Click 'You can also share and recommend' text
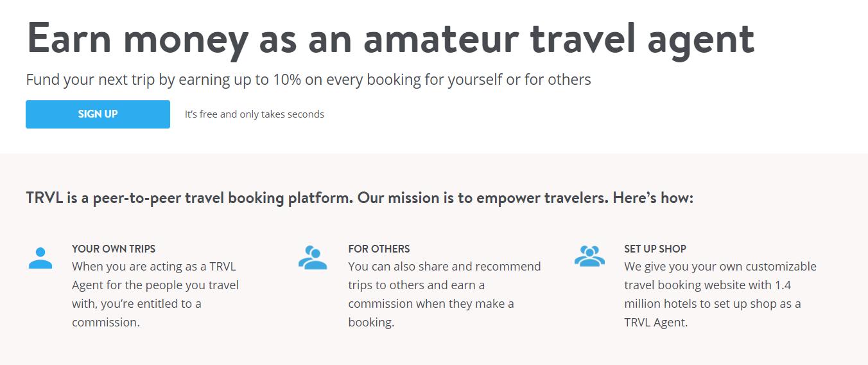The image size is (868, 365). coord(444,266)
